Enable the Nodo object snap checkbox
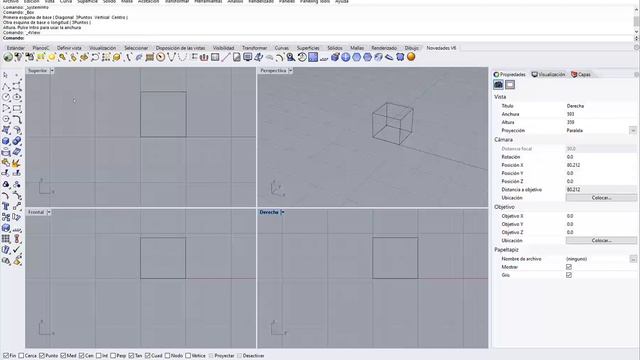This screenshot has width=640, height=360. coord(167,356)
